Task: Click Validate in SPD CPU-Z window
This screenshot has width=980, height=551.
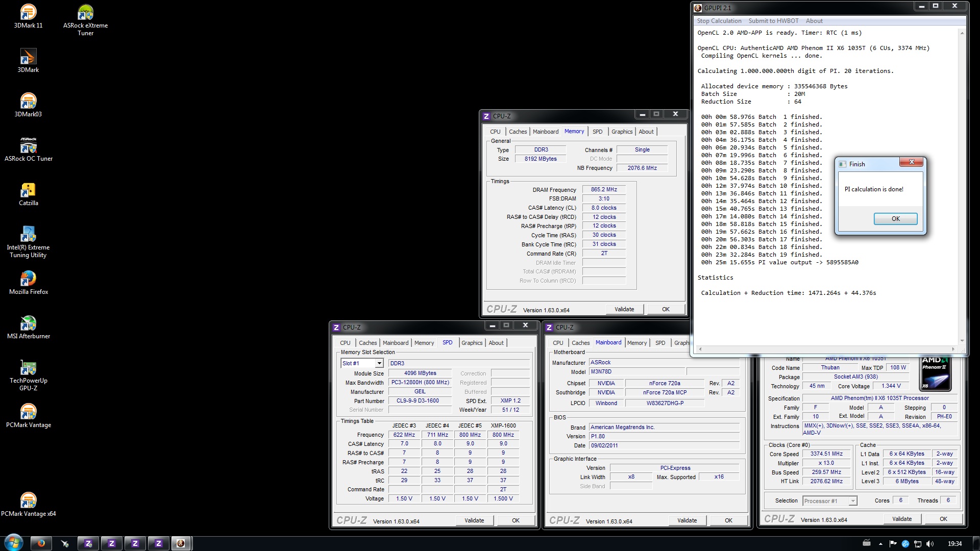Action: pos(474,520)
